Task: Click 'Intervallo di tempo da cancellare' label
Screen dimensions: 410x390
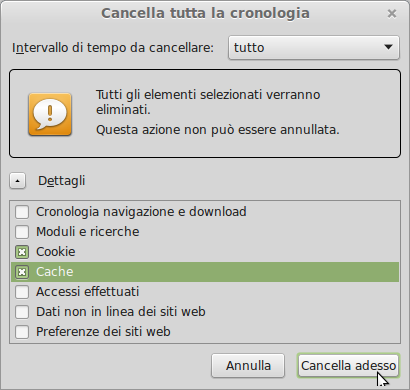Action: (113, 48)
